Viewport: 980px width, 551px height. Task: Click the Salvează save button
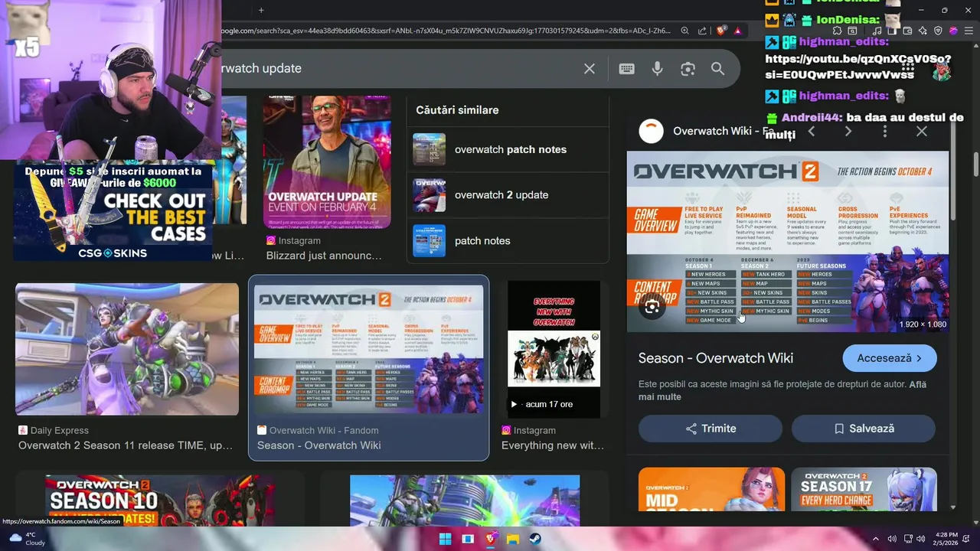coord(864,429)
